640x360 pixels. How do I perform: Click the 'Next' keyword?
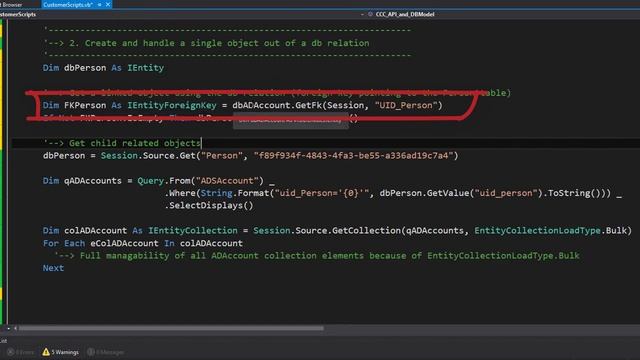(x=53, y=268)
